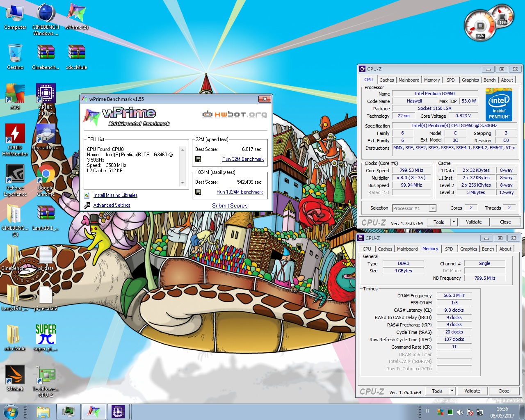Click volume speaker tray icon
The width and height of the screenshot is (525, 420).
coord(460,412)
